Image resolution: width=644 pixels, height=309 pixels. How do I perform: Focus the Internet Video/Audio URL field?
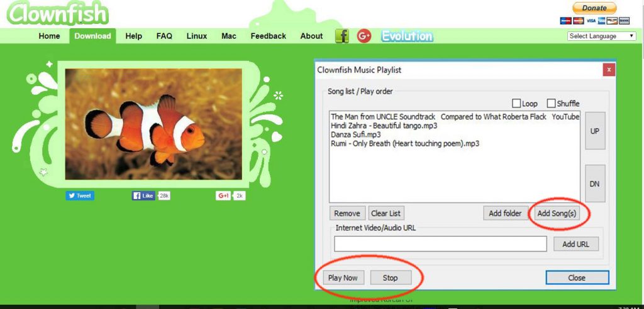[440, 244]
